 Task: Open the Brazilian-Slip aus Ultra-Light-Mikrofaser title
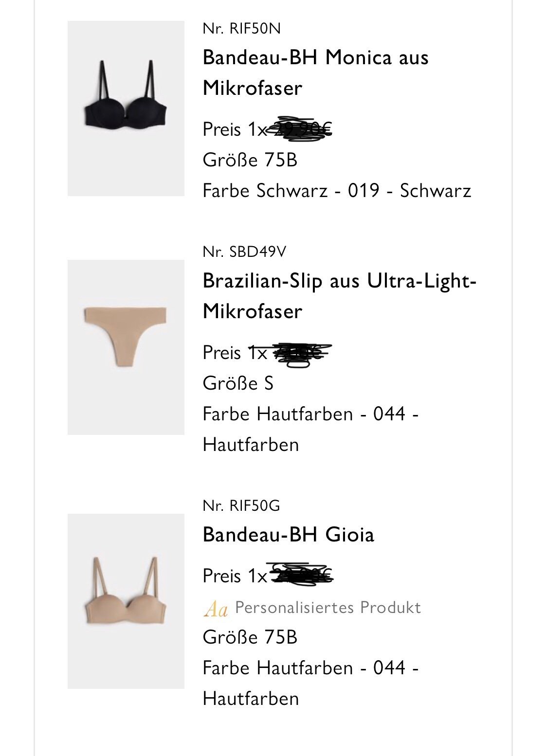point(339,296)
